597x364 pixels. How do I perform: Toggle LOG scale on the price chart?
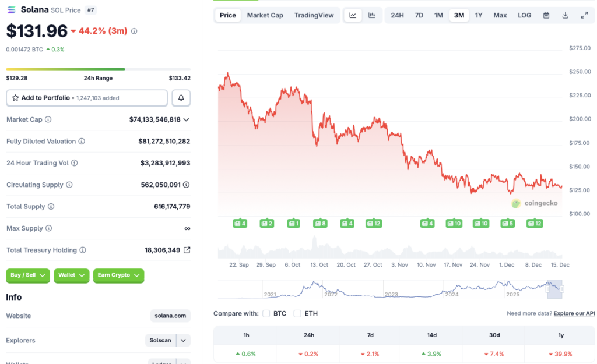click(524, 15)
